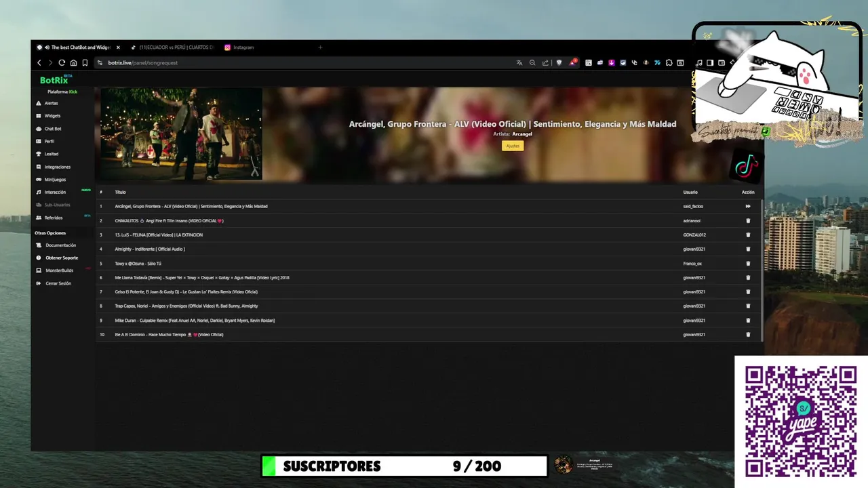Open the Lealtad section
Viewport: 868px width, 488px height.
click(x=51, y=154)
